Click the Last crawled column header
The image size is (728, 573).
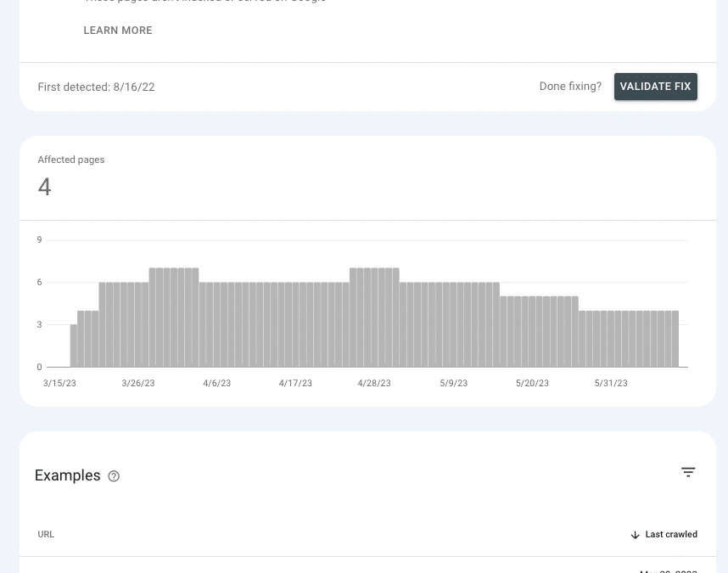664,535
